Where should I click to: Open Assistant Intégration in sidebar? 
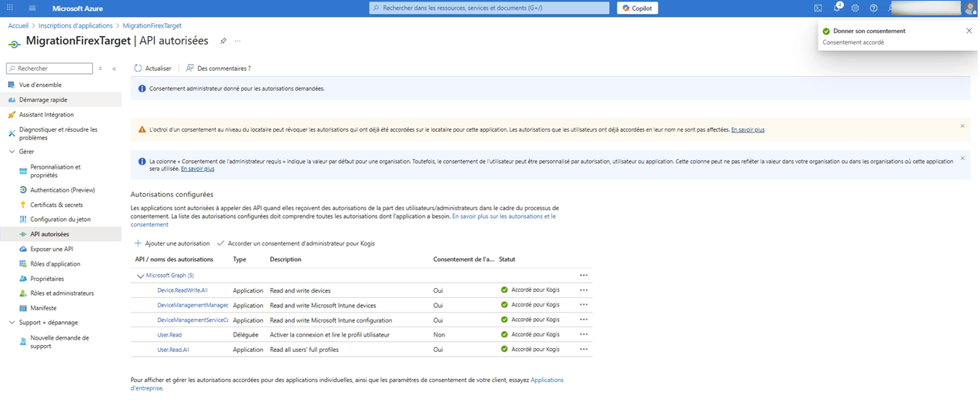coord(46,115)
